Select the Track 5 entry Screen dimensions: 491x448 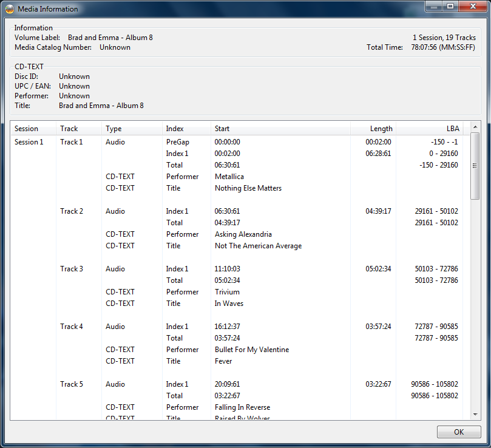click(72, 384)
